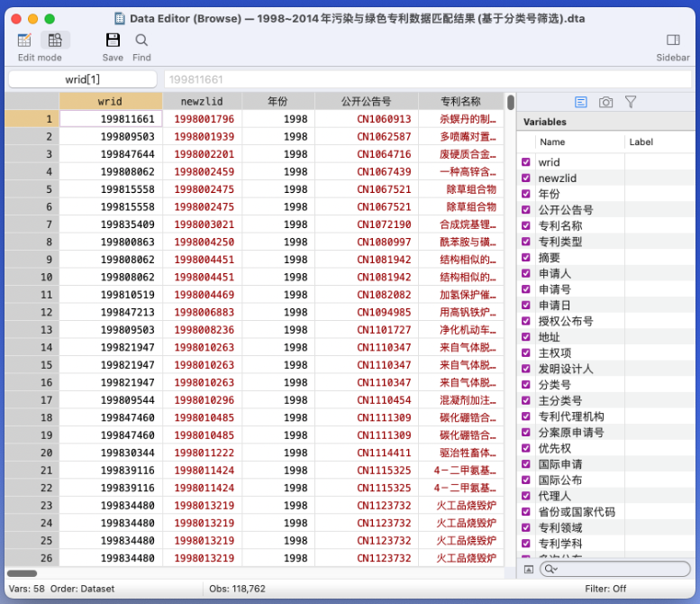
Task: Toggle the Sidebar panel icon
Action: point(673,41)
